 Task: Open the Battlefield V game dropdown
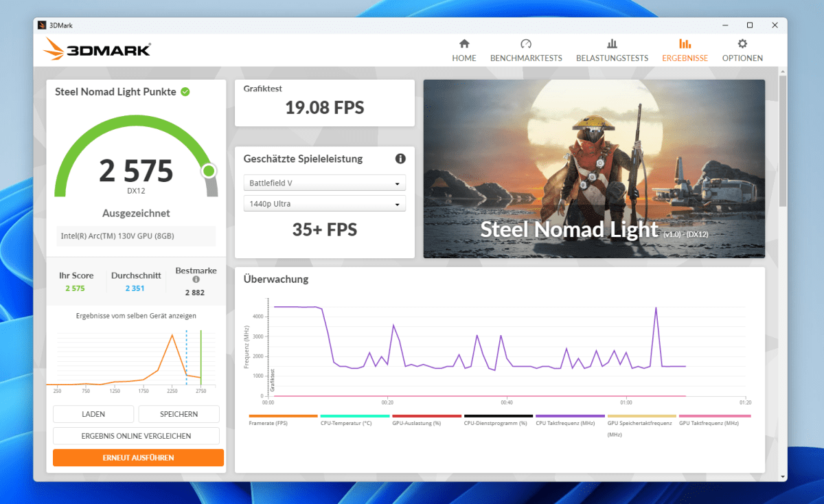(324, 183)
